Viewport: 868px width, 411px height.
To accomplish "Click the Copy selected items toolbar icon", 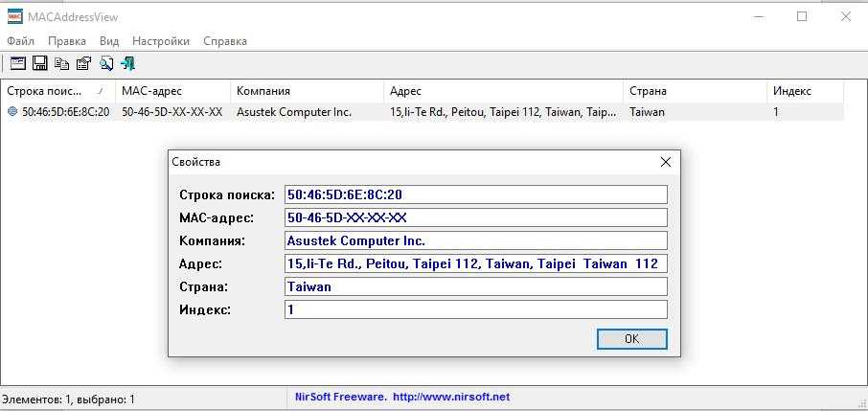I will point(61,63).
